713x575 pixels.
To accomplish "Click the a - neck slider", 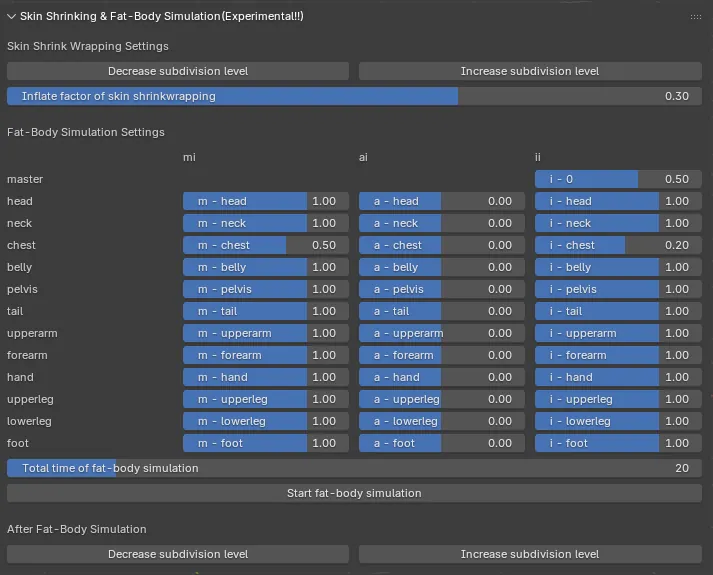I will [442, 223].
